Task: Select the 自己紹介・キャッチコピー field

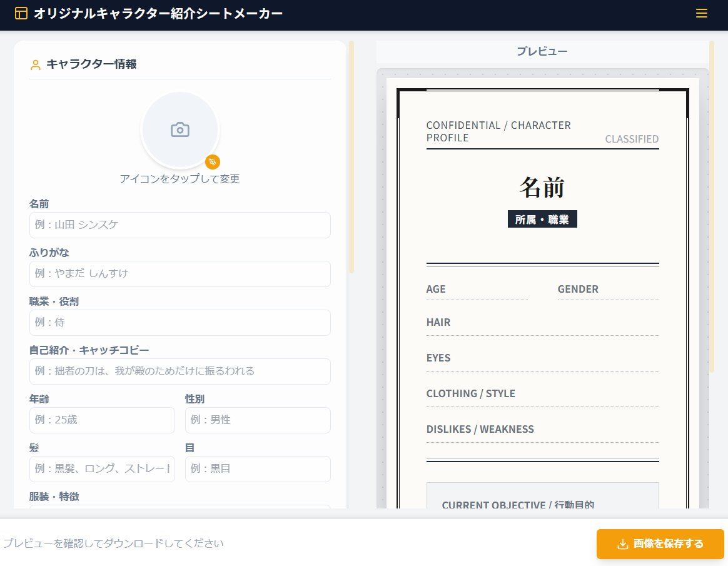Action: (x=180, y=371)
